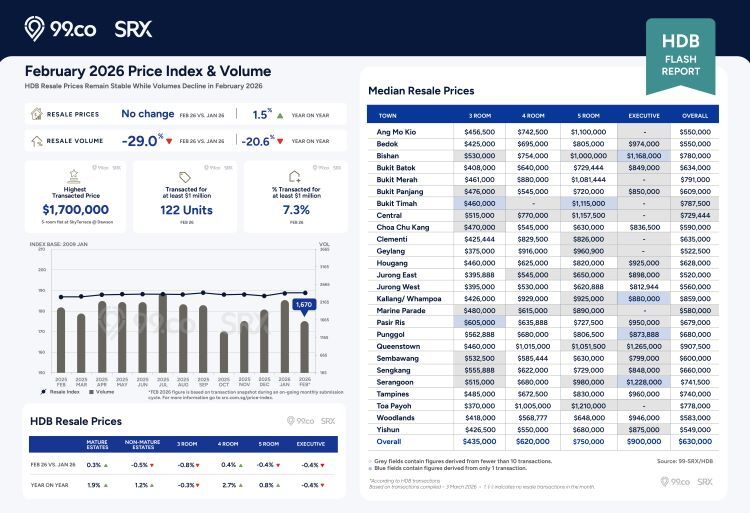The width and height of the screenshot is (750, 513).
Task: Click Serangoon executive price $1,228,000
Action: [644, 382]
